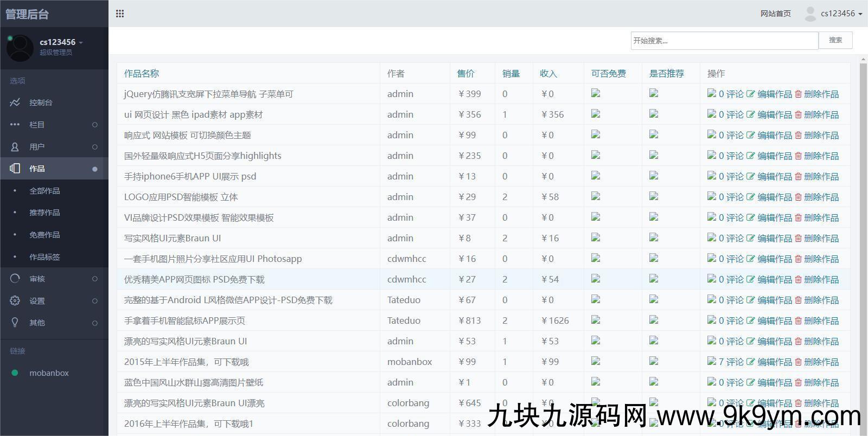Click delete trash icon for LOGO应用PSD row
Screen dimensions: 868x436
click(x=798, y=197)
